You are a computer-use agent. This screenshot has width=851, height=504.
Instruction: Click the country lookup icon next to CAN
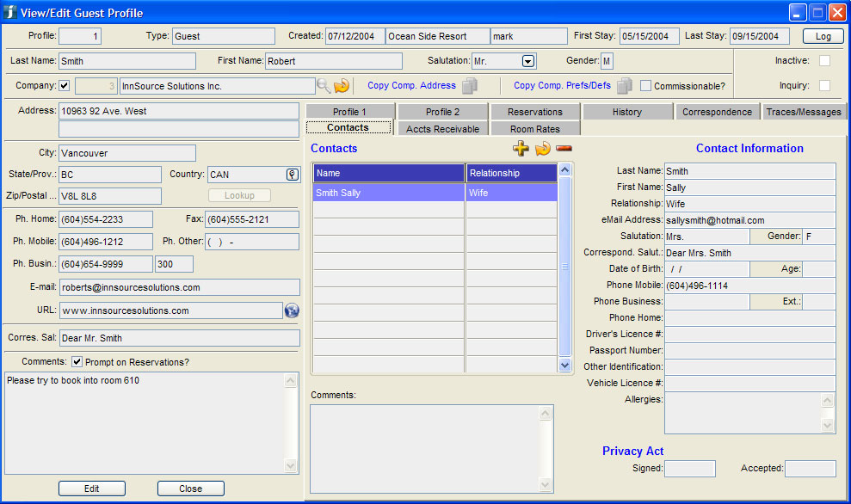292,174
